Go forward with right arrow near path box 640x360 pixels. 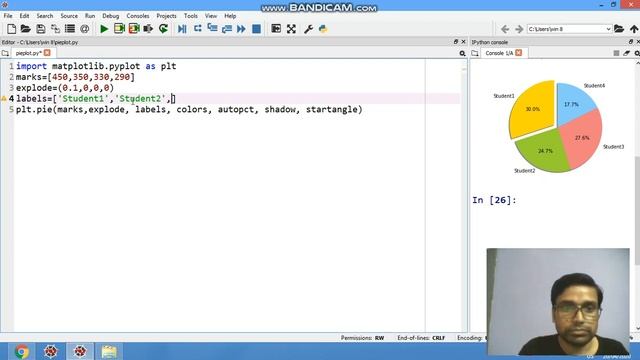point(519,29)
